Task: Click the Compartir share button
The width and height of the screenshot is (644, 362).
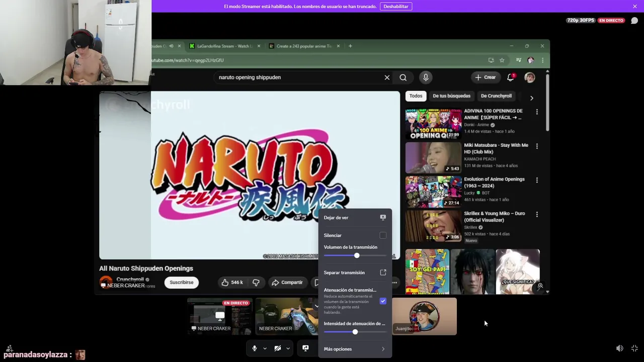Action: 287,283
